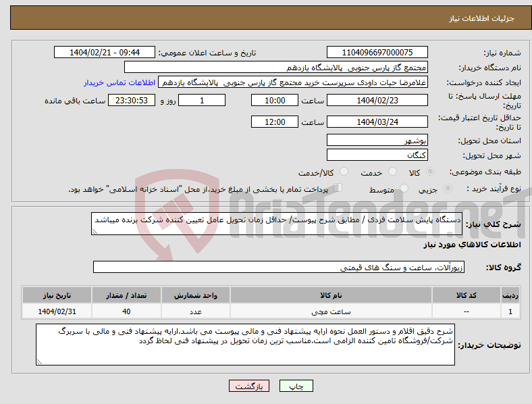Click the بازگشت (back) button
This screenshot has height=404, width=532.
point(249,386)
